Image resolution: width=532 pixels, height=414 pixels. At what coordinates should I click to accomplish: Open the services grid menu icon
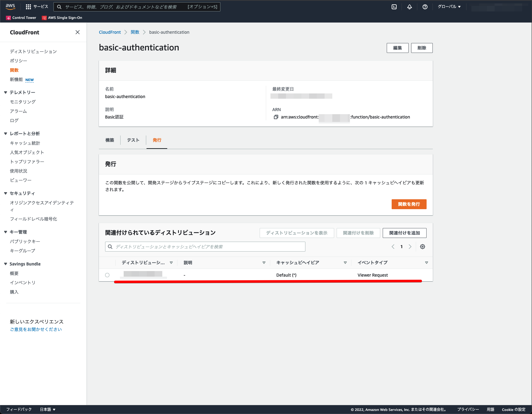click(28, 7)
